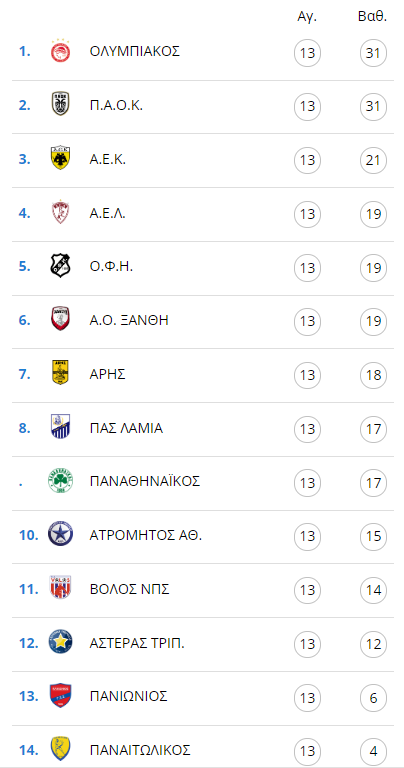Click the Βαθ. column header
This screenshot has width=404, height=768.
coord(373,16)
